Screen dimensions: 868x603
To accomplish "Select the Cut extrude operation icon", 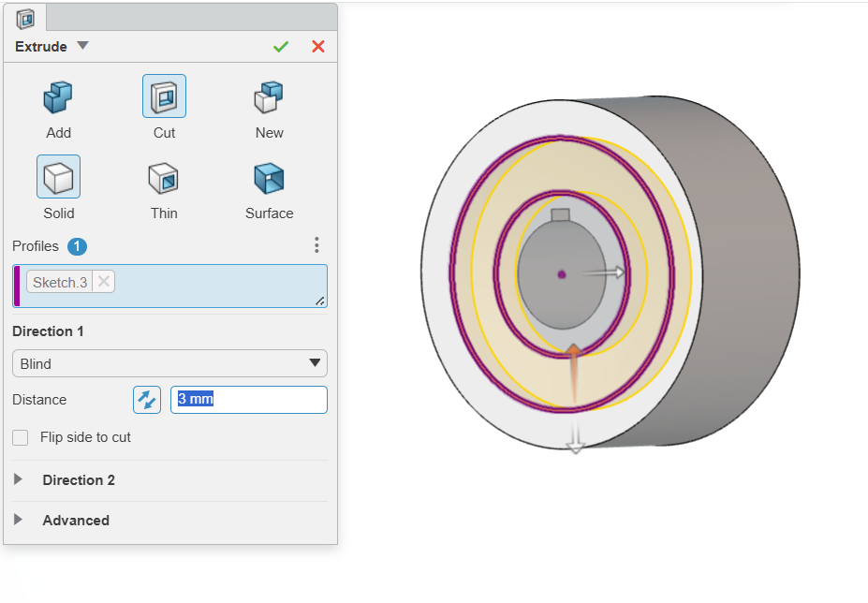I will (164, 96).
